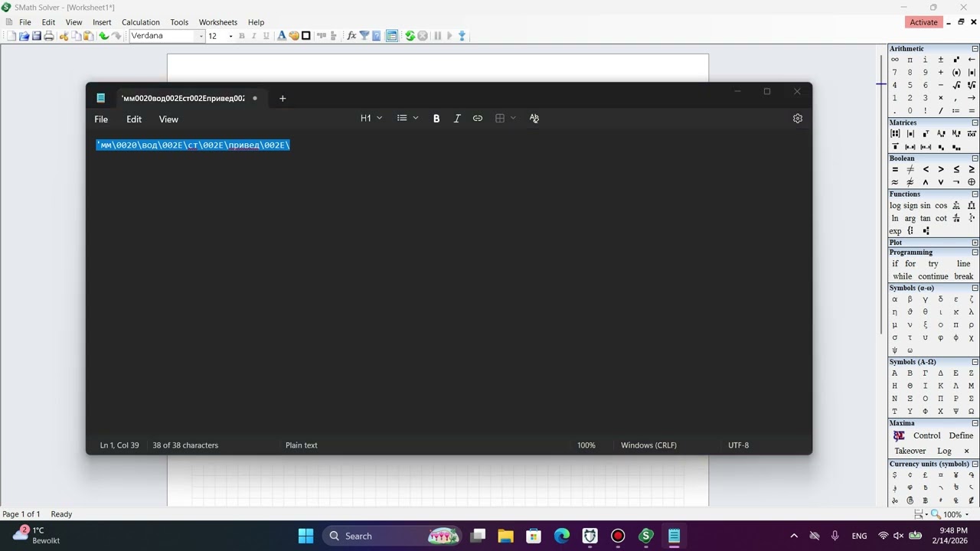Click the text color 'A' icon in SMath toolbar
The width and height of the screenshot is (980, 551).
282,36
